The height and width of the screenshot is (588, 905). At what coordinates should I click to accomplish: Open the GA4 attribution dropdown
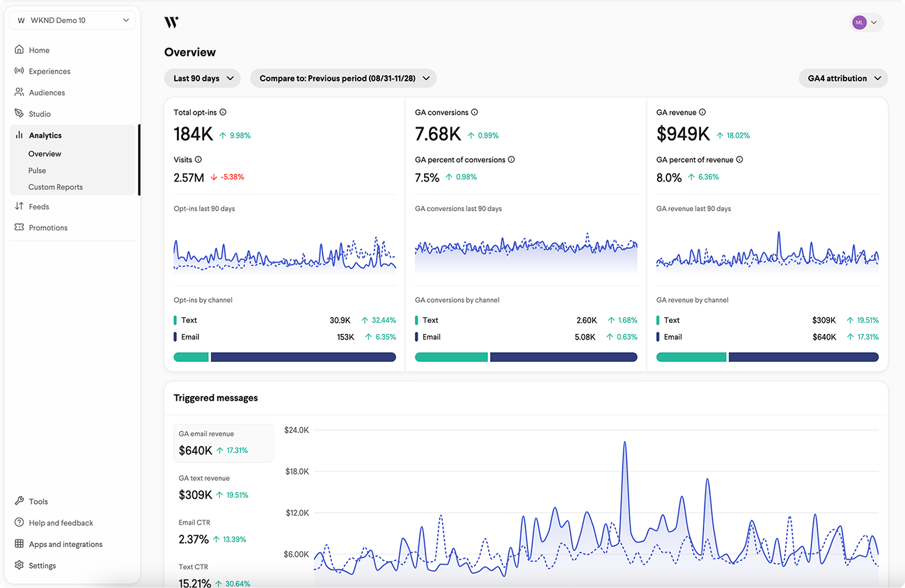point(843,78)
